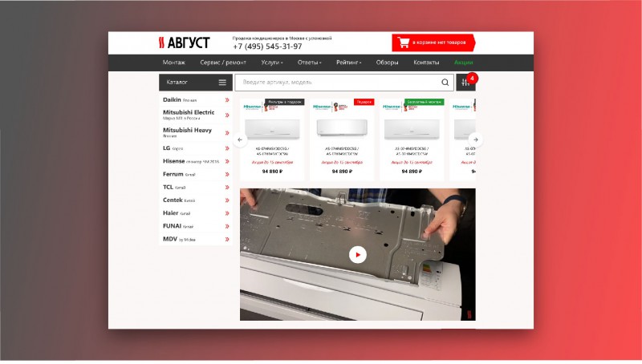Screen dimensions: 642x364
Task: Click the search magnifier icon
Action: click(x=445, y=83)
